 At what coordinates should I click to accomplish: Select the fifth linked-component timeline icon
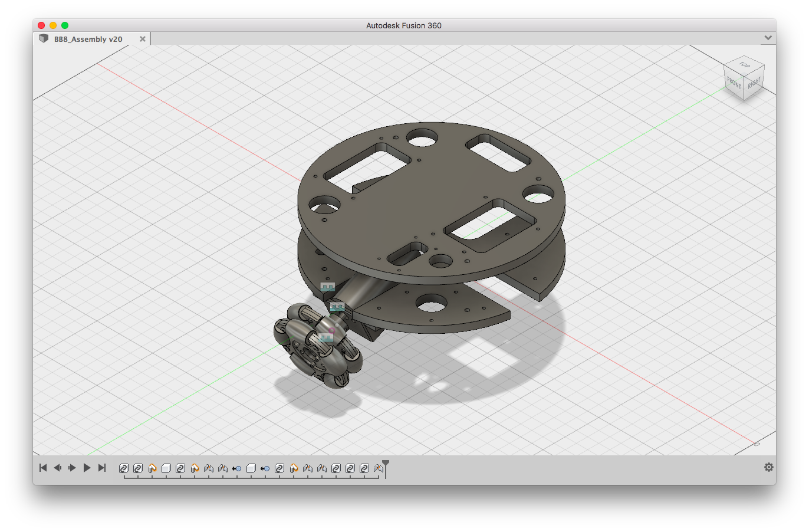[336, 468]
